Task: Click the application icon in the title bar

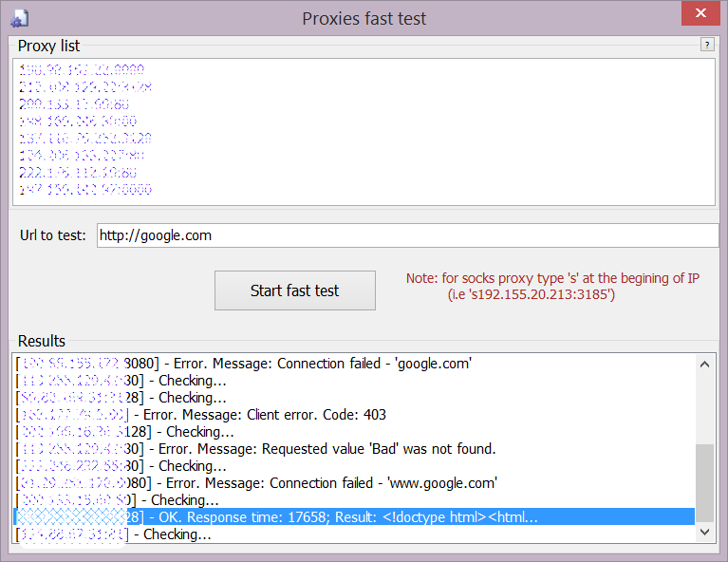Action: (20, 18)
